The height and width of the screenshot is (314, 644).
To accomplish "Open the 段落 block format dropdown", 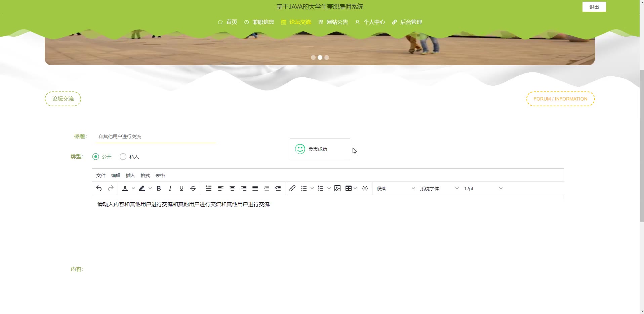I will pyautogui.click(x=396, y=189).
